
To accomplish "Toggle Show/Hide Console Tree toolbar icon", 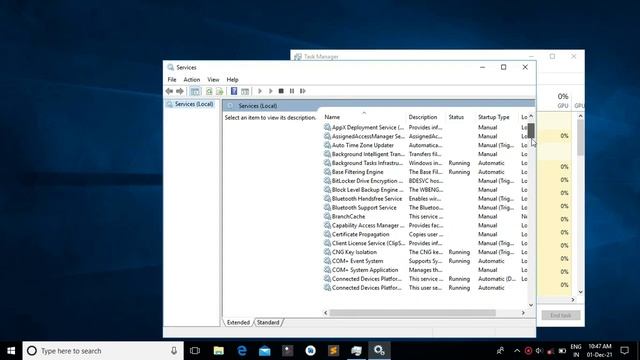I will tap(196, 91).
